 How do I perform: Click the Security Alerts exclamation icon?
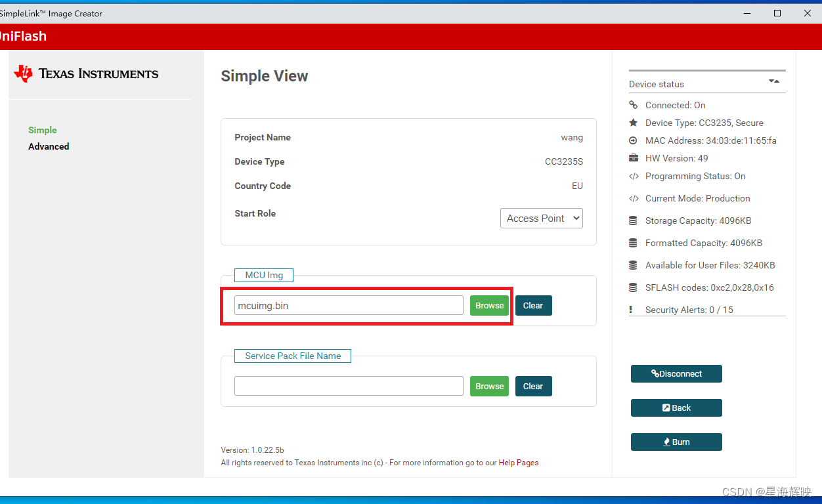(x=631, y=310)
